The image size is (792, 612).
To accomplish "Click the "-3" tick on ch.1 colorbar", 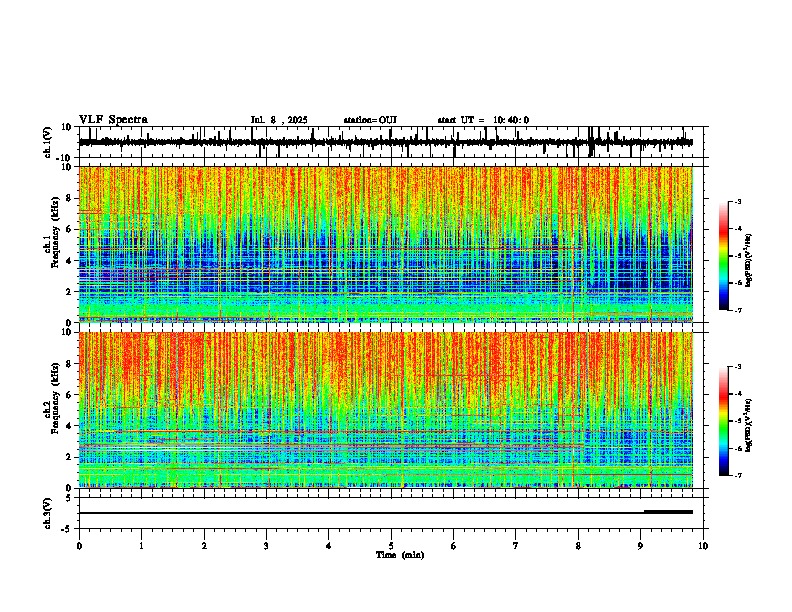I will (737, 201).
